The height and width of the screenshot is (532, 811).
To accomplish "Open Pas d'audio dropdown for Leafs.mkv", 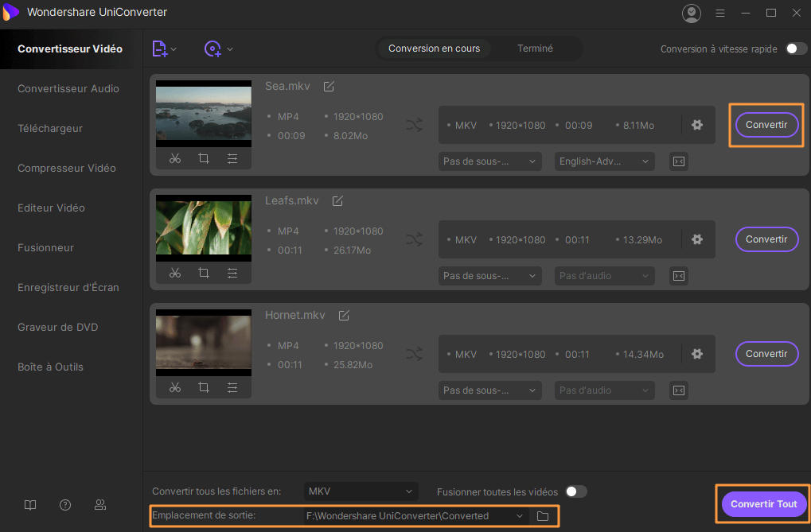I will pyautogui.click(x=604, y=276).
